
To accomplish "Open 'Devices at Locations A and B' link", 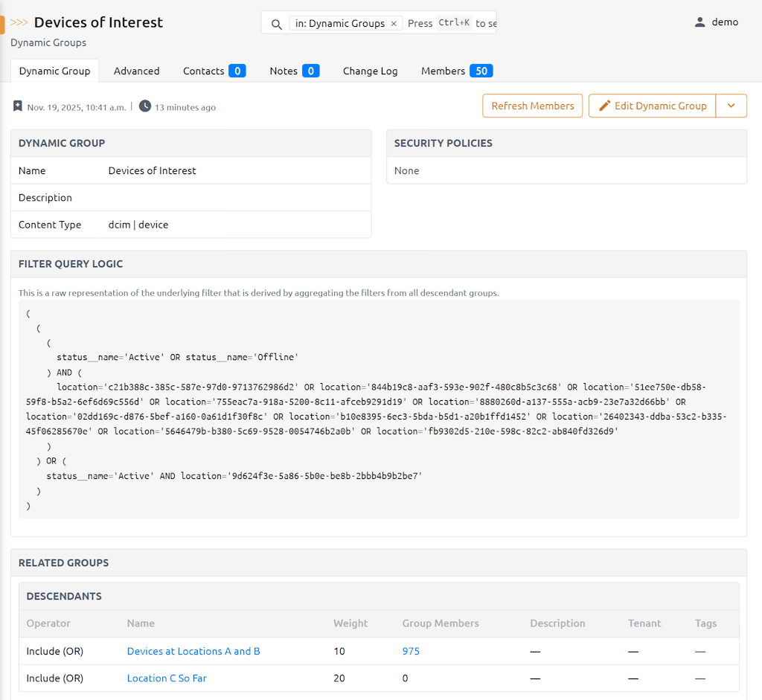I will (193, 651).
